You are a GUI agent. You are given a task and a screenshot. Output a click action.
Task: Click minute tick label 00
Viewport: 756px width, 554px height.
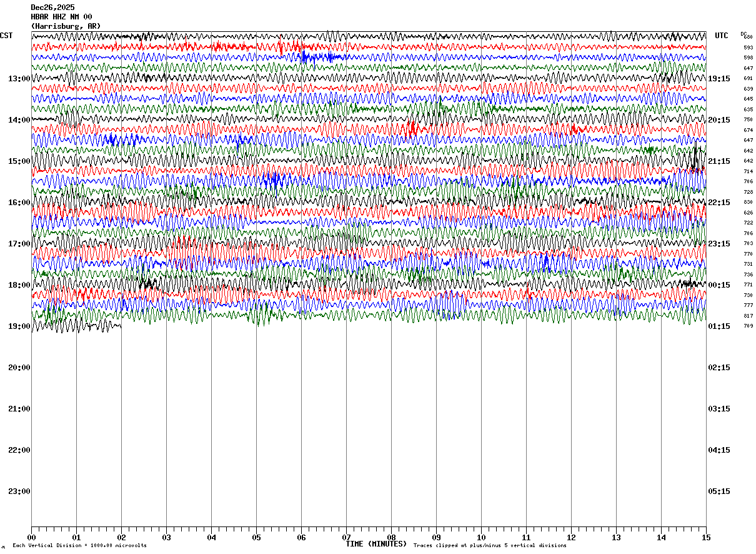[31, 537]
